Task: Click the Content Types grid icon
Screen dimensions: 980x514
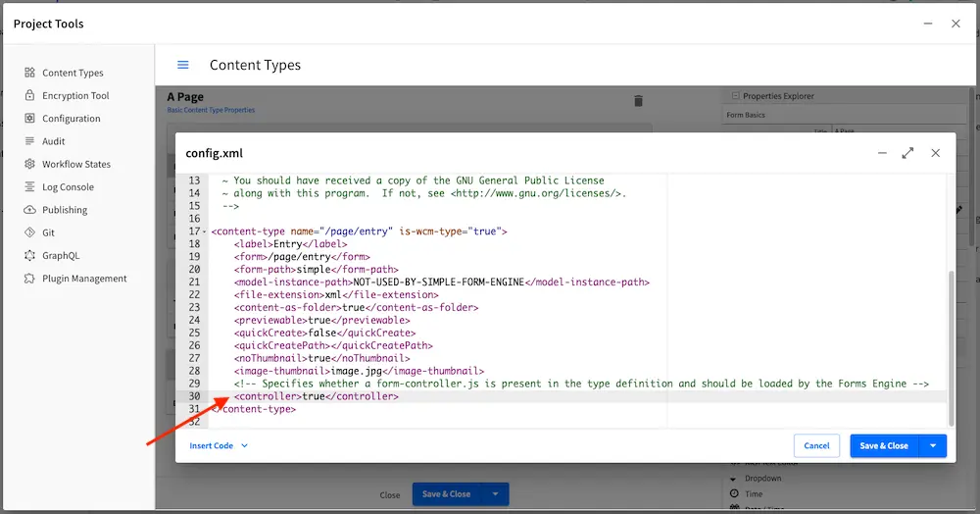Action: pyautogui.click(x=29, y=73)
